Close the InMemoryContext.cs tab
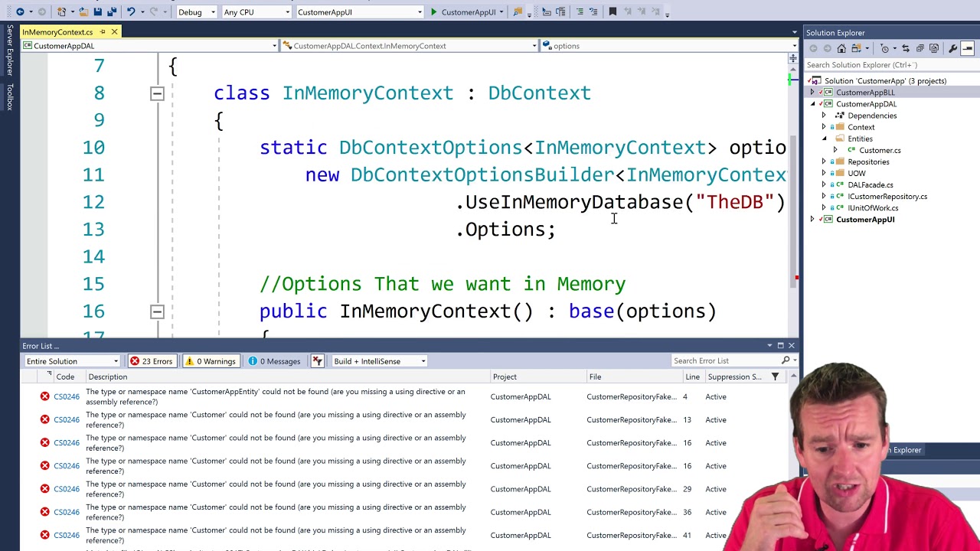 [x=114, y=32]
